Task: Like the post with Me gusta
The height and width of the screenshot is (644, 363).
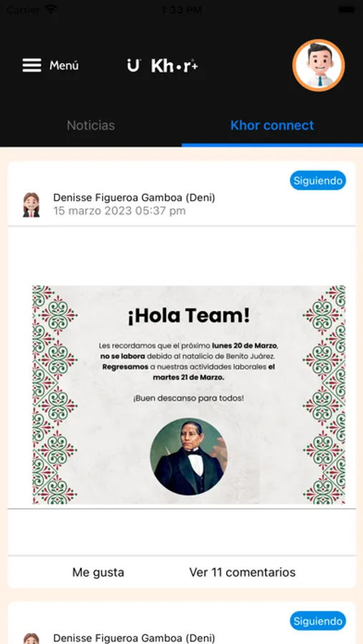Action: tap(98, 572)
